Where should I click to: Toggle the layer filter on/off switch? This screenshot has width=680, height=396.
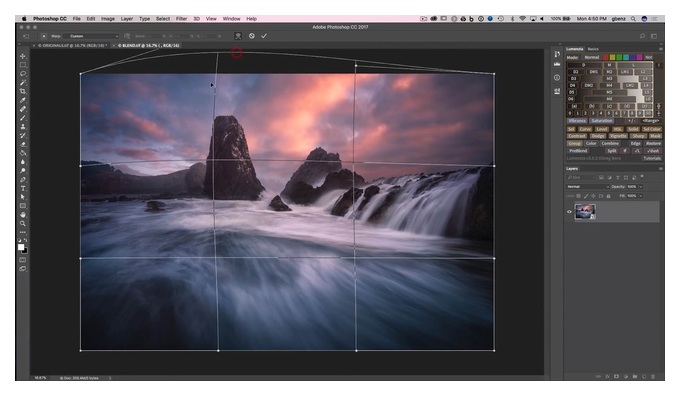pos(642,177)
